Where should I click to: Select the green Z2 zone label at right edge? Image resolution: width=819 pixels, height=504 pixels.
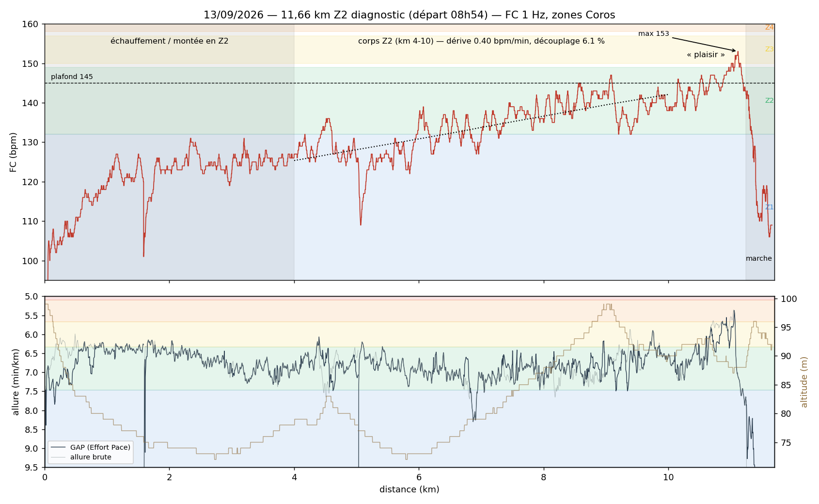point(769,101)
